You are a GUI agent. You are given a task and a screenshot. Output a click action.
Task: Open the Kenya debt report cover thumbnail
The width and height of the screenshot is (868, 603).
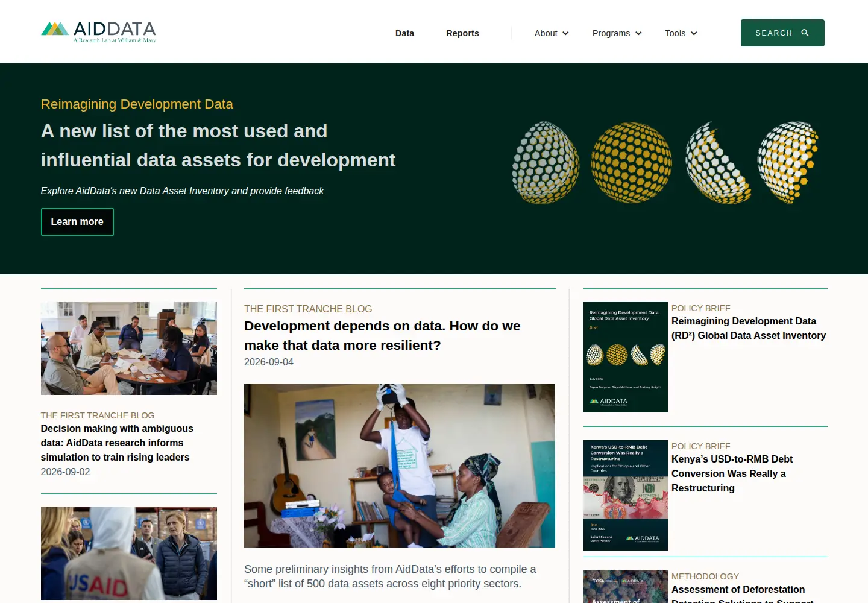(626, 495)
